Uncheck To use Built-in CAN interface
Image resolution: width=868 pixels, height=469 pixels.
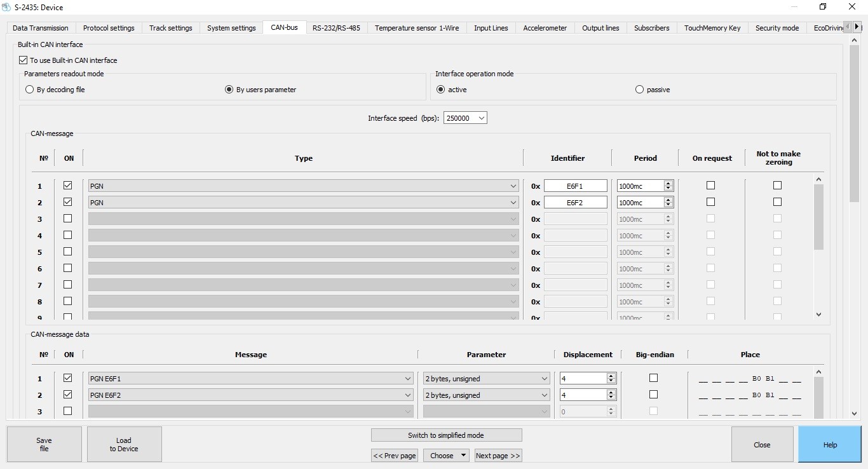(24, 60)
